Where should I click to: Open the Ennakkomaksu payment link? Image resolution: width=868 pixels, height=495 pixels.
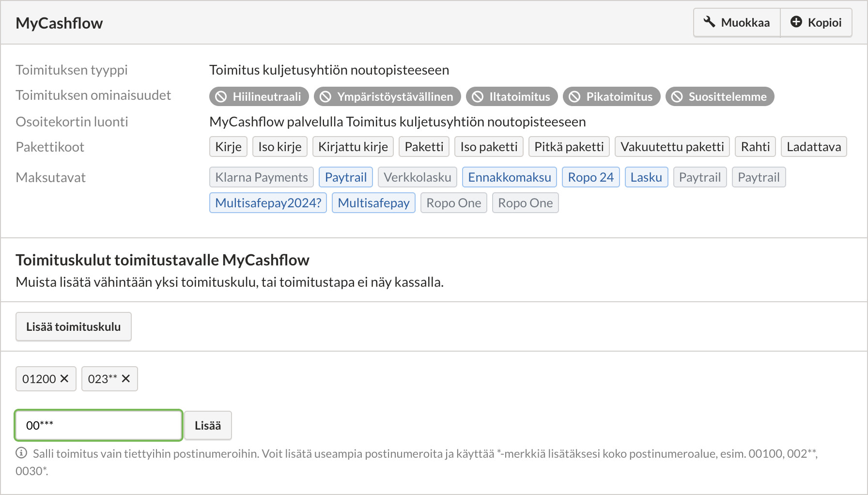510,177
